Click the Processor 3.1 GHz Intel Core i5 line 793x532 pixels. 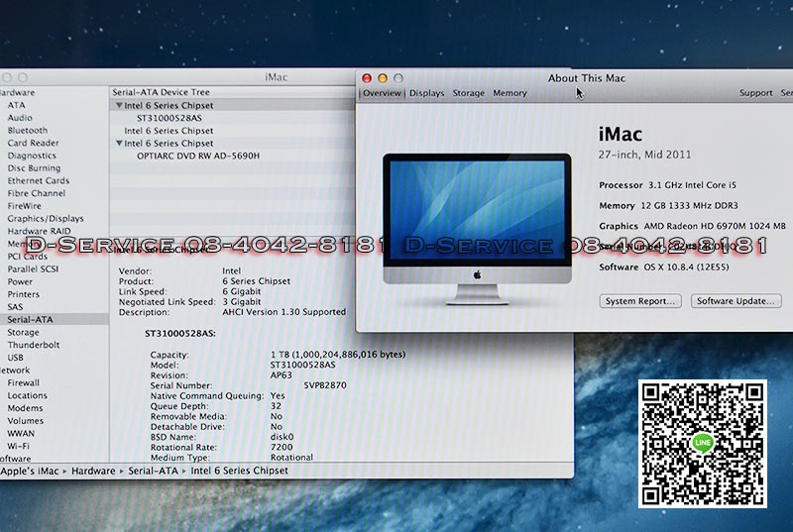point(667,185)
